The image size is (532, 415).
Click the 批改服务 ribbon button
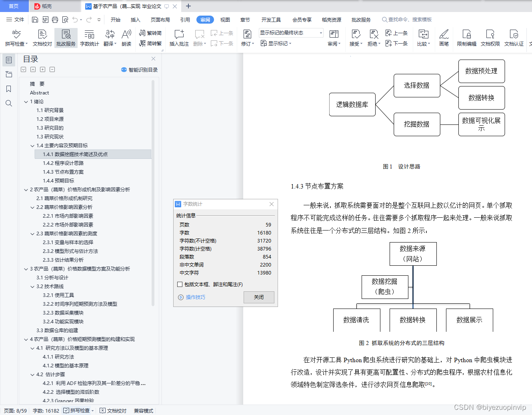pos(66,38)
